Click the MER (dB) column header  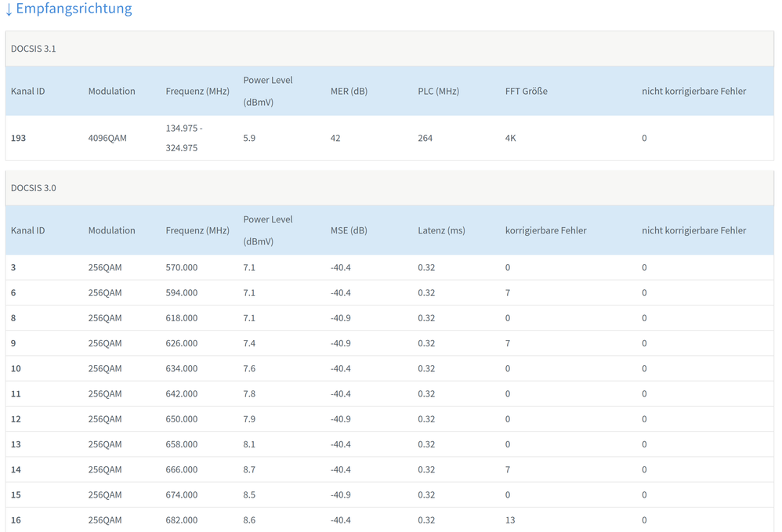[x=349, y=92]
